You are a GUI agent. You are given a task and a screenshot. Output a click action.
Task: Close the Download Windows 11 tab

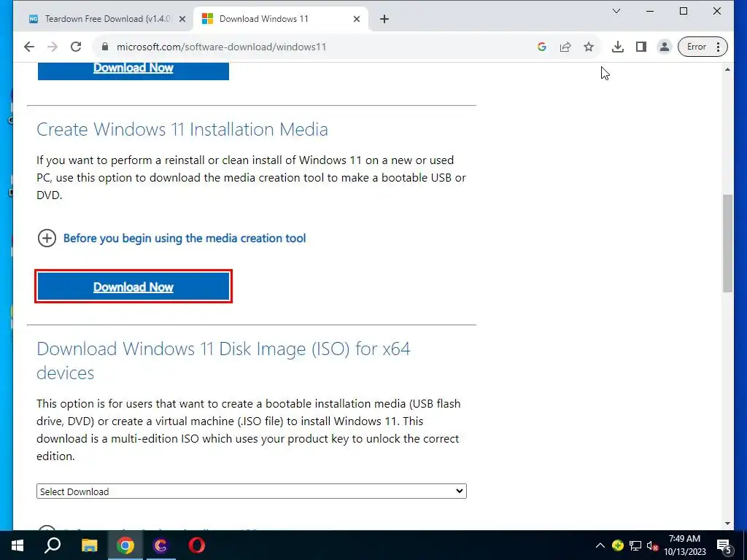[x=357, y=19]
